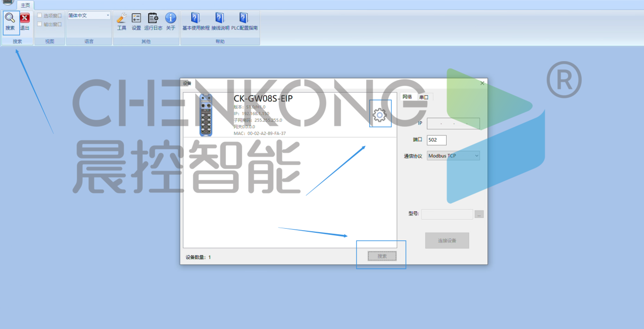The image size is (644, 329).
Task: Click the IP address input field
Action: (x=453, y=123)
